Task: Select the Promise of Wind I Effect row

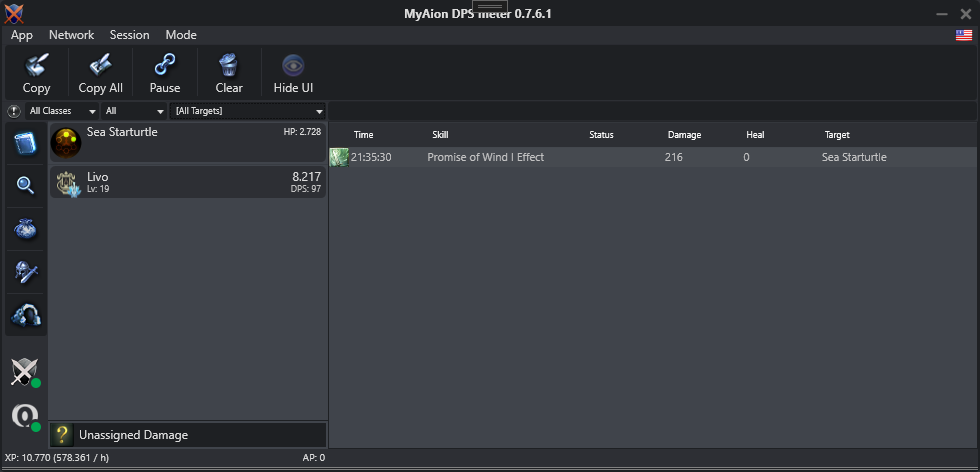Action: tap(652, 157)
